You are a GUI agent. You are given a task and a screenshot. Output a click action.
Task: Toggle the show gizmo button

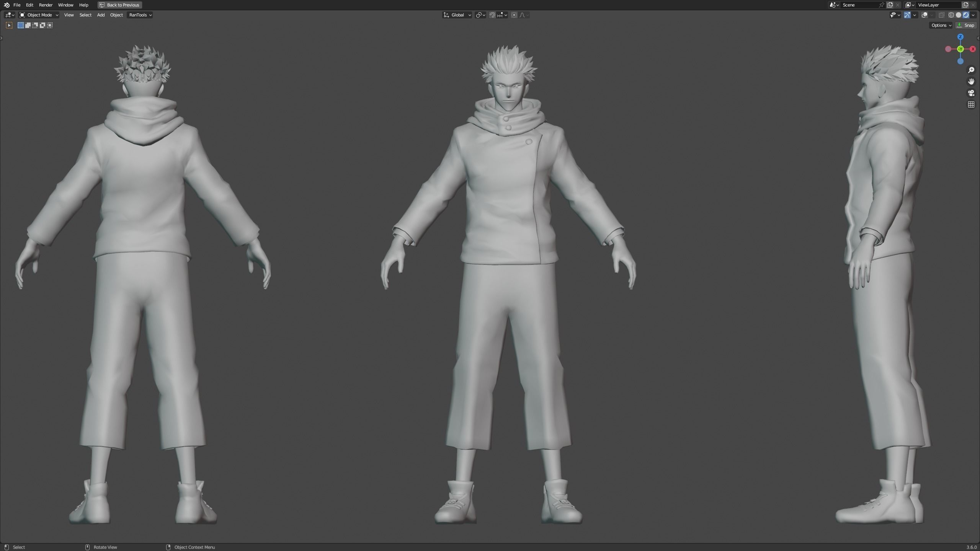(x=907, y=15)
